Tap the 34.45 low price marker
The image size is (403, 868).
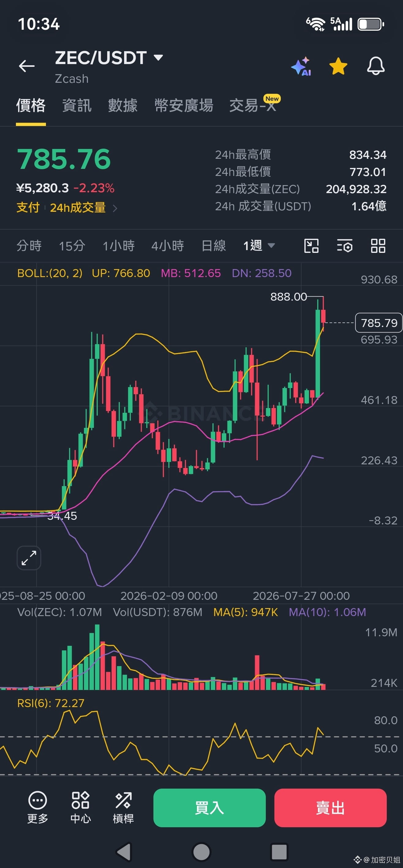point(62,516)
